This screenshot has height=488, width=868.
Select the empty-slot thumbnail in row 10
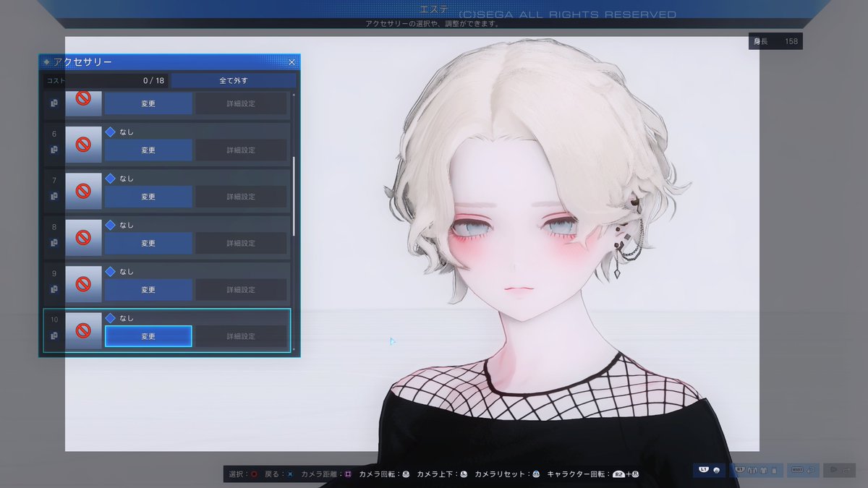[83, 330]
